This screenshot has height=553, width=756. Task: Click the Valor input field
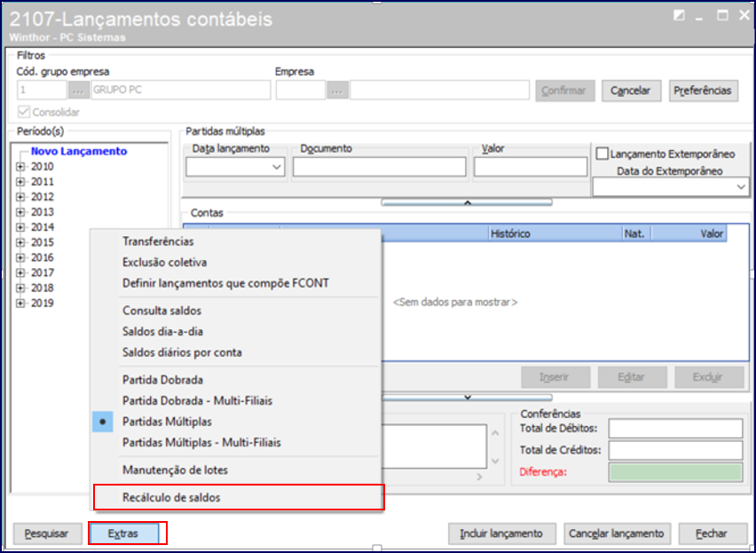(x=531, y=167)
